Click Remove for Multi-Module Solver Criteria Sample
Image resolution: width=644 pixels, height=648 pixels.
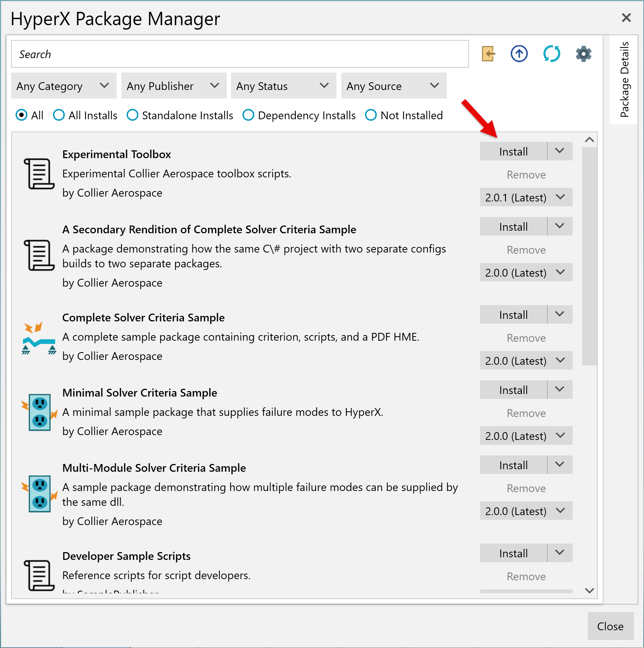click(x=526, y=488)
